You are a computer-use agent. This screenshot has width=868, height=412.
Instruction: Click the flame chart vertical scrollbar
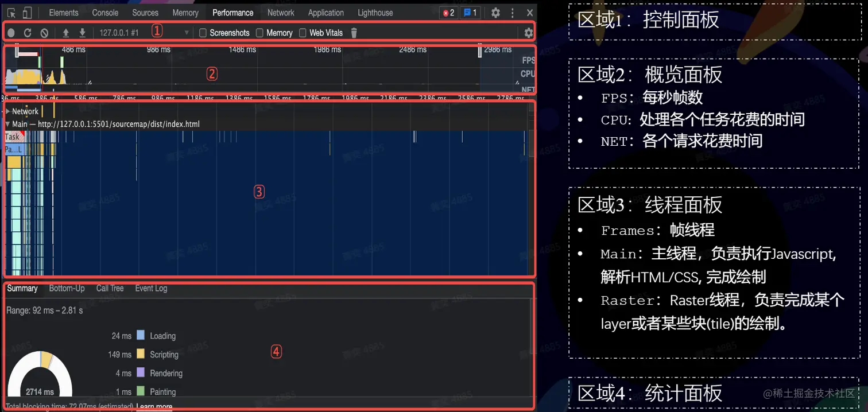pyautogui.click(x=532, y=143)
